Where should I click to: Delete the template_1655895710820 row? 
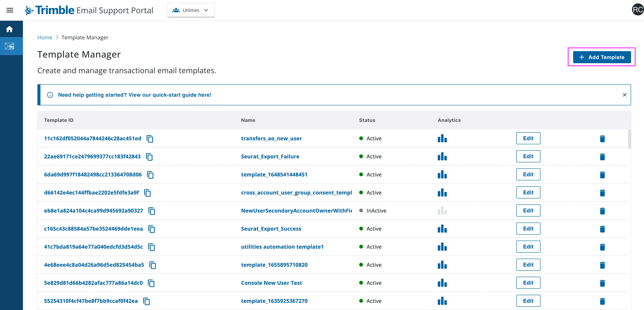602,265
